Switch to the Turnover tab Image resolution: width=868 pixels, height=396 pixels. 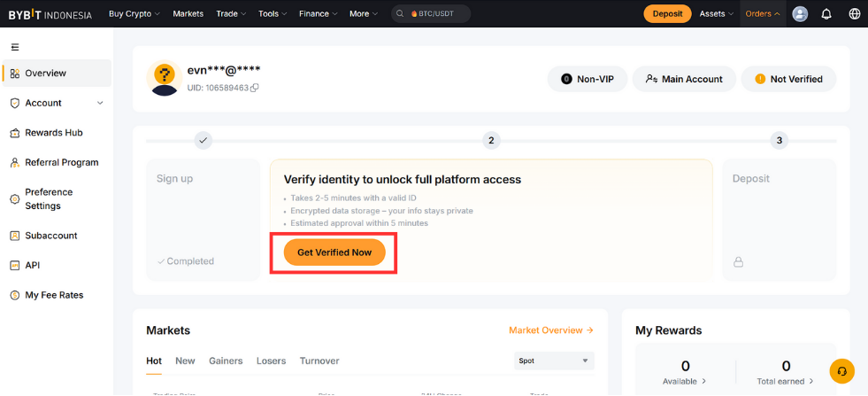(319, 361)
